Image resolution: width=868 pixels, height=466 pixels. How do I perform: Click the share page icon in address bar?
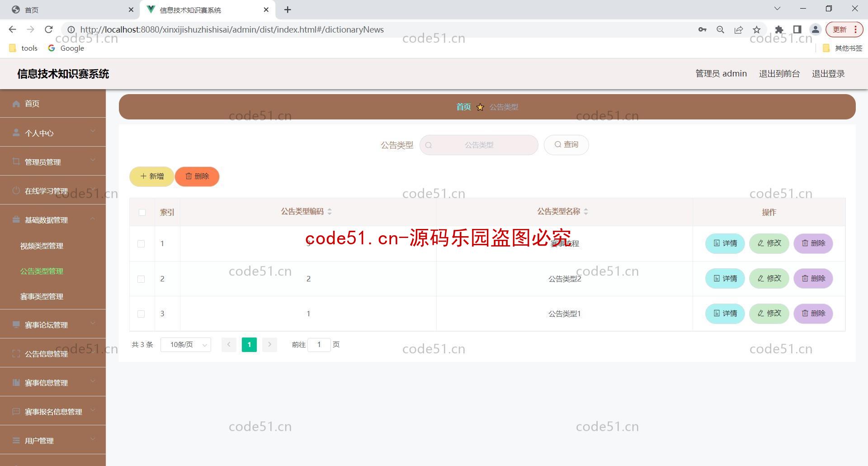[739, 29]
